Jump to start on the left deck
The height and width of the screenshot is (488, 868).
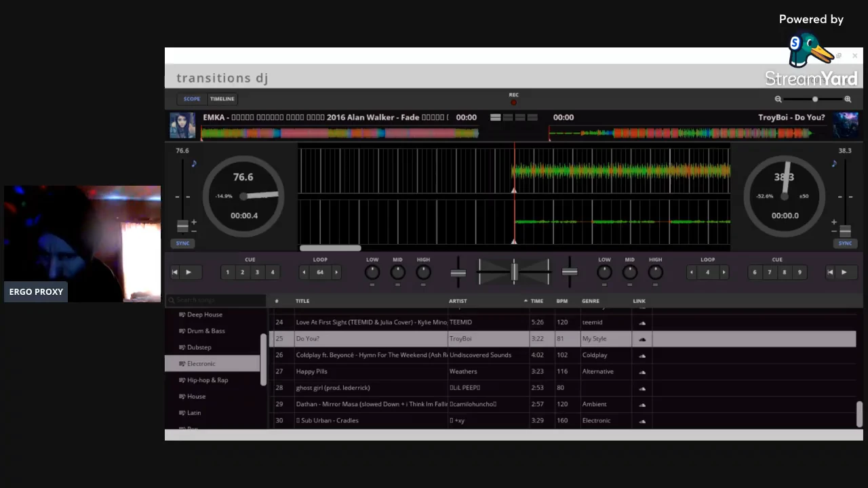175,272
